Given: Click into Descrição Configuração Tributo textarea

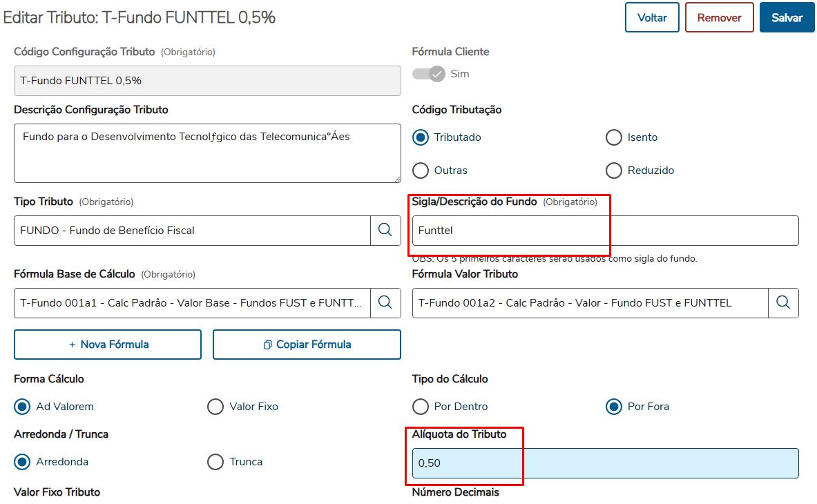Looking at the screenshot, I should (x=207, y=153).
